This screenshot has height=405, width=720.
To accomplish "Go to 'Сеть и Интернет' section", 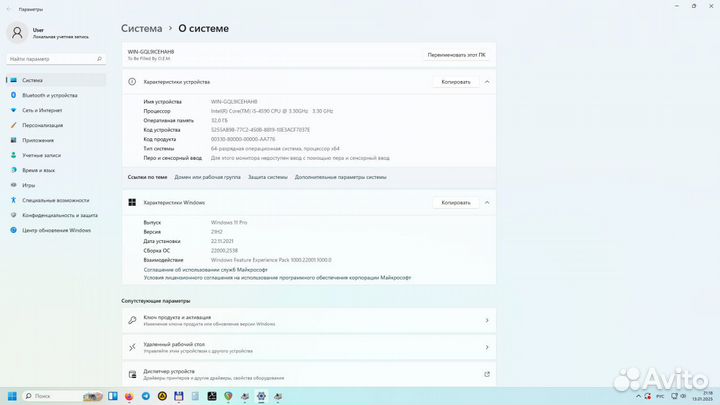I will [56, 110].
